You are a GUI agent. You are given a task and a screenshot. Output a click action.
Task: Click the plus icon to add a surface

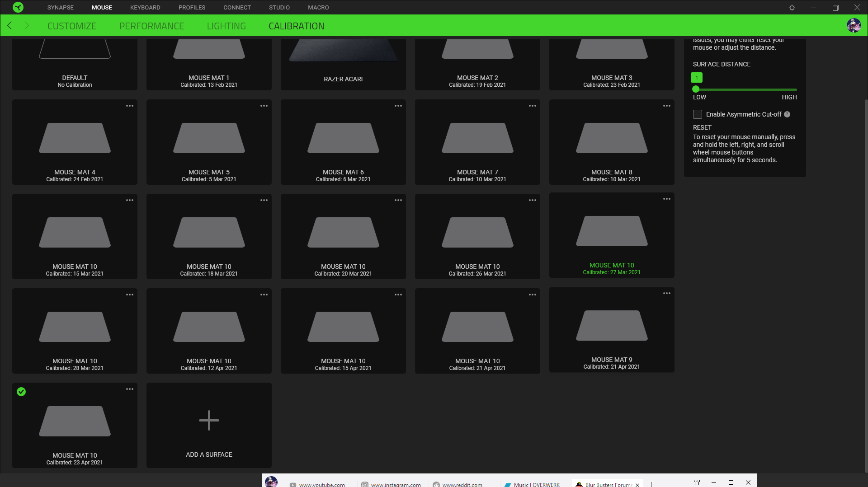coord(209,421)
